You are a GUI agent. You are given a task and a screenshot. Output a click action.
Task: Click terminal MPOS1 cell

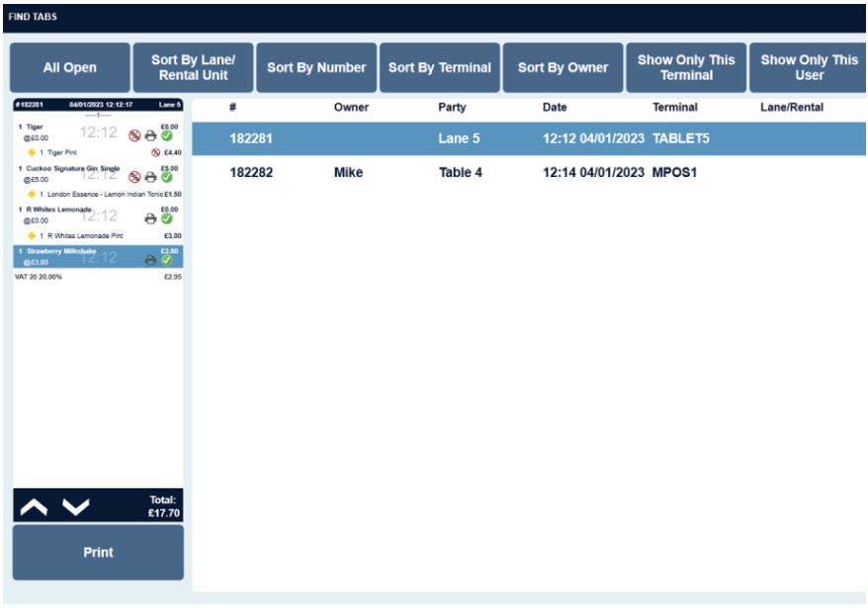tap(674, 172)
